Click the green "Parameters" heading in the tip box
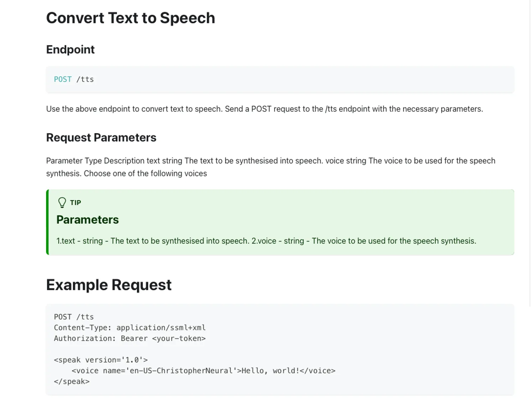 (88, 220)
